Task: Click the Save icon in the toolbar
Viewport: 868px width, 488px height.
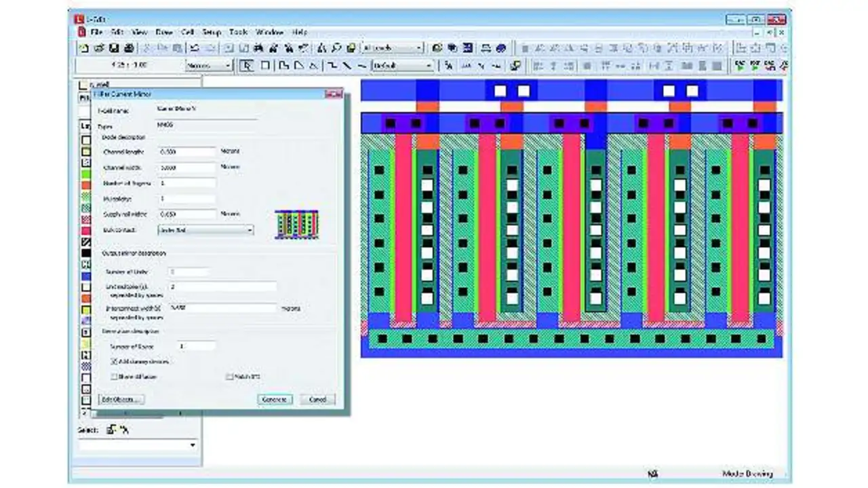Action: pos(114,48)
